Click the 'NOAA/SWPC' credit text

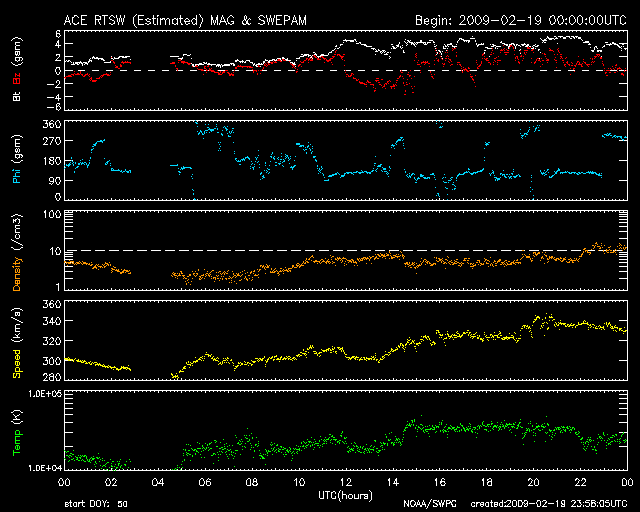click(430, 504)
